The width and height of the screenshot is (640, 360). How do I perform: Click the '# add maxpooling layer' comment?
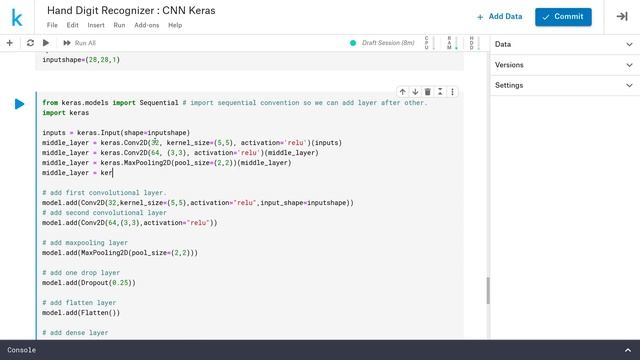(x=85, y=243)
